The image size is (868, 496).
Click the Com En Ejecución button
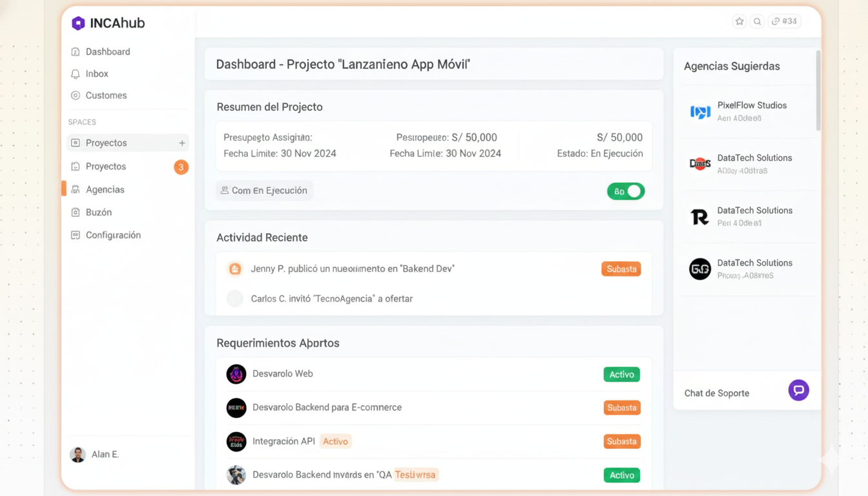[264, 191]
